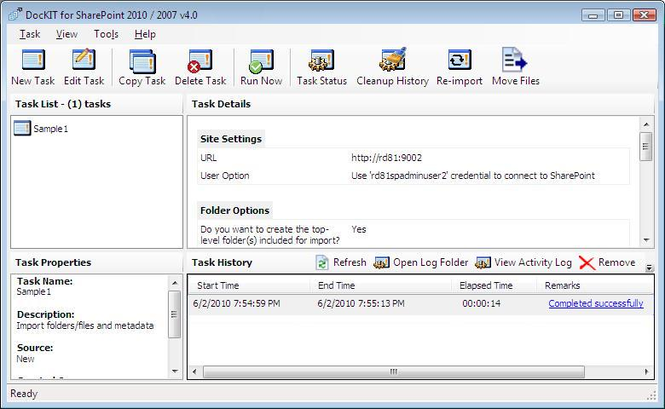Click the User Option credential text
The height and width of the screenshot is (409, 665).
473,176
